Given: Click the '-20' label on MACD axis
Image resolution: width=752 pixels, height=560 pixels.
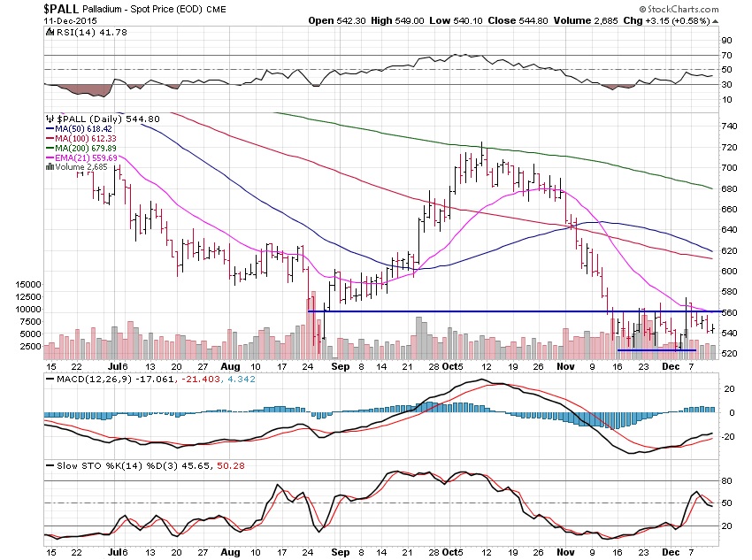Looking at the screenshot, I should coord(728,436).
